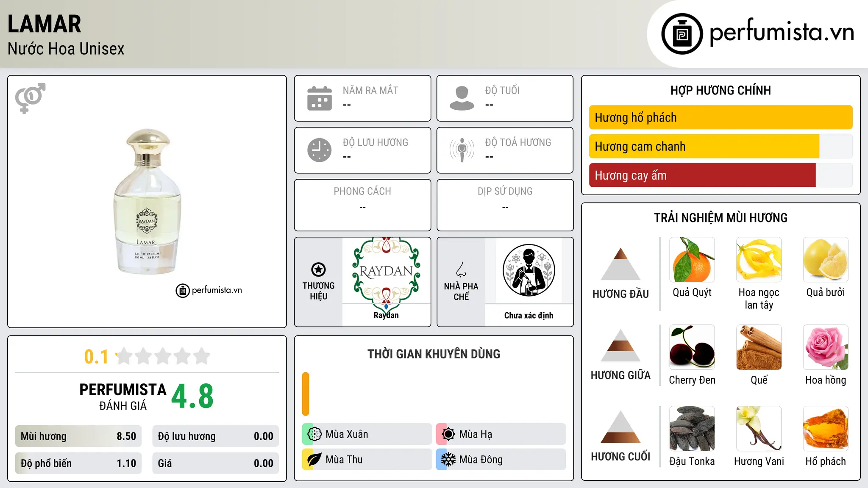This screenshot has width=868, height=488.
Task: Click the Perfumista đánh giá label
Action: pos(123,396)
